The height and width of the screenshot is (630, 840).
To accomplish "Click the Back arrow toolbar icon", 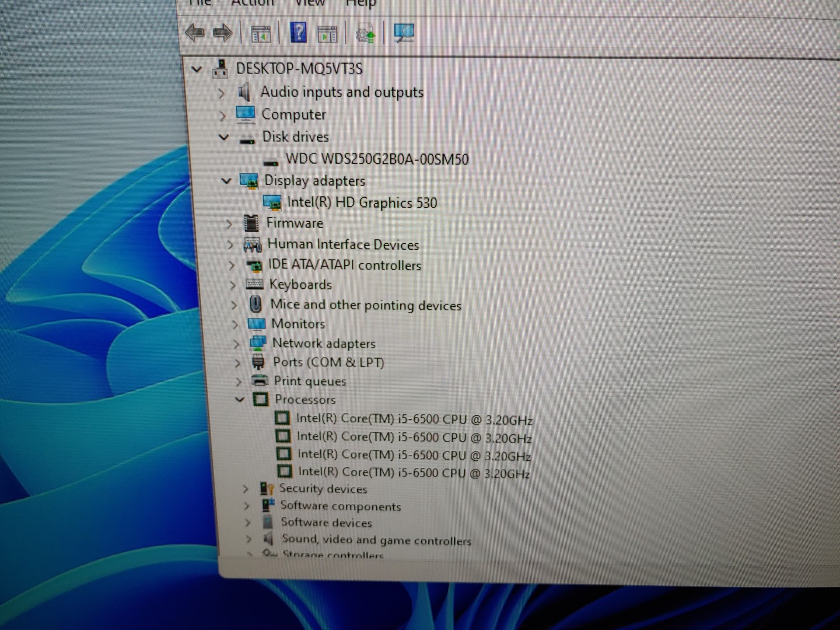I will point(194,33).
